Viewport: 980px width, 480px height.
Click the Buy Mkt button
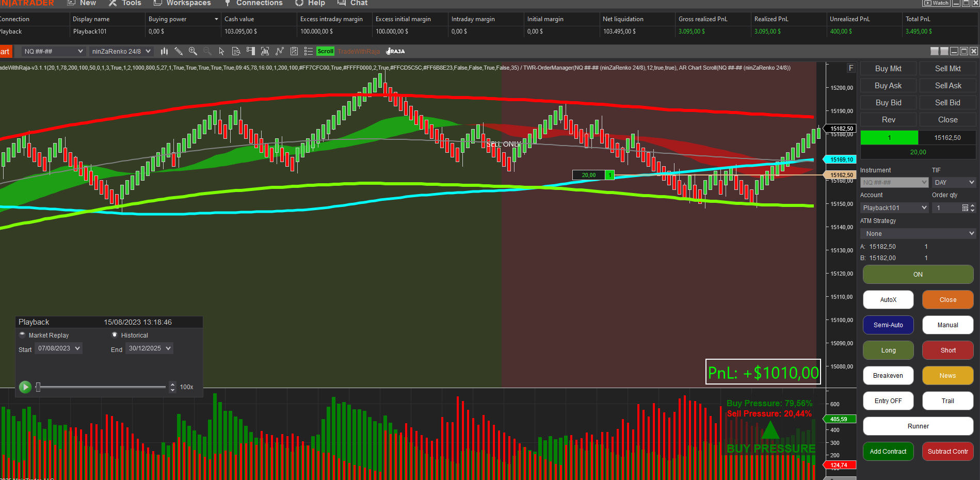[x=888, y=69]
